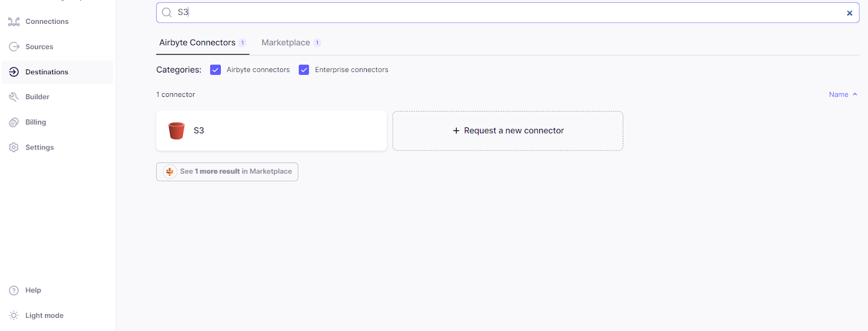
Task: Uncheck the Airbyte connectors checkbox
Action: pyautogui.click(x=215, y=70)
